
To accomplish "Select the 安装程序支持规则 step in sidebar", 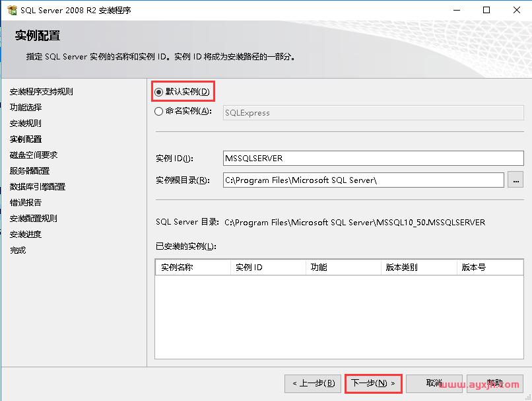I will 42,92.
